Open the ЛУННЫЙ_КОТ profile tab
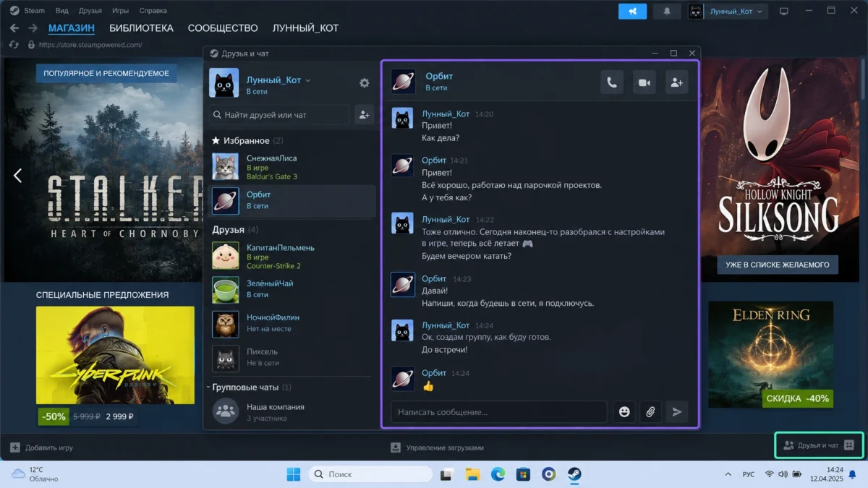Viewport: 868px width, 488px height. pos(305,28)
